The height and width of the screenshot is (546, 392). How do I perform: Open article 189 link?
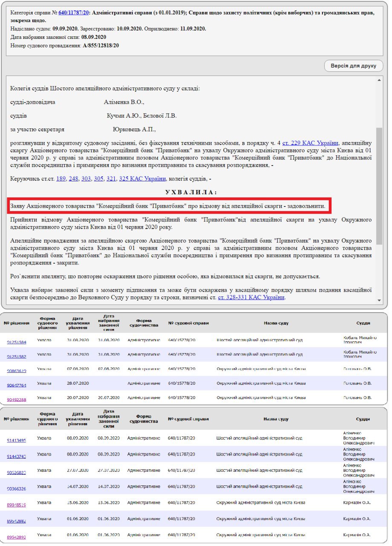(61, 179)
